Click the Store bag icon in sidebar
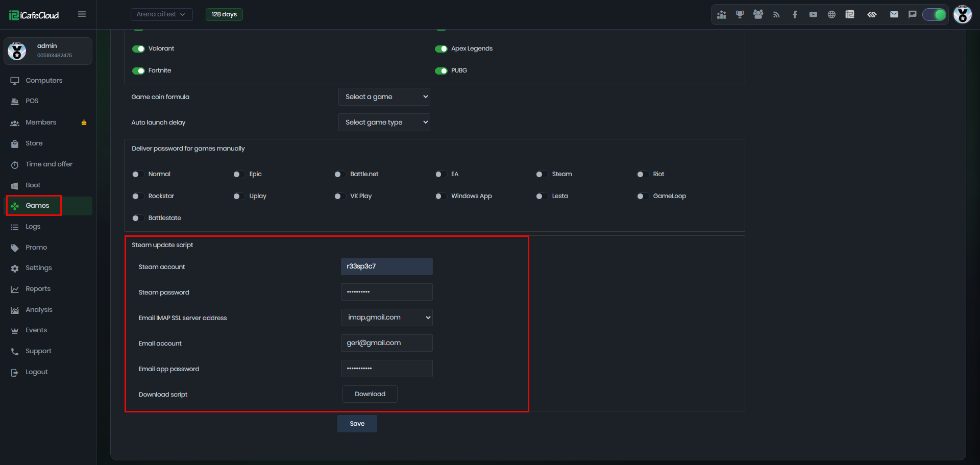Screen dimensions: 980x465 pos(15,143)
